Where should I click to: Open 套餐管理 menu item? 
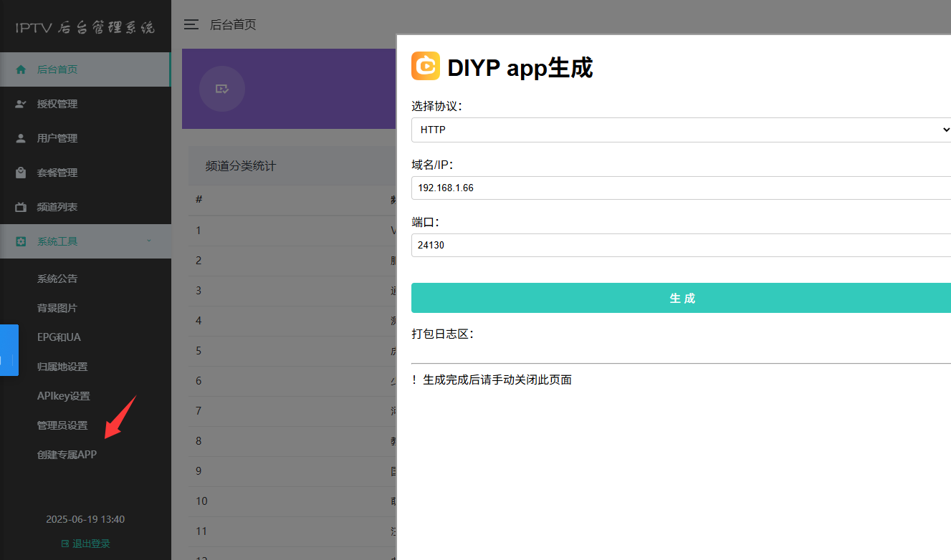tap(85, 173)
